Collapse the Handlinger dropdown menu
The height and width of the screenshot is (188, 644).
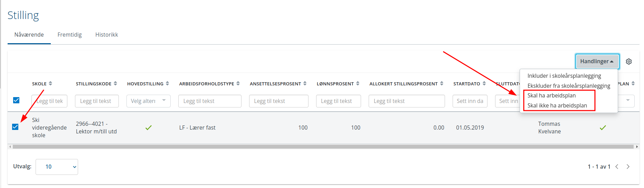(597, 62)
